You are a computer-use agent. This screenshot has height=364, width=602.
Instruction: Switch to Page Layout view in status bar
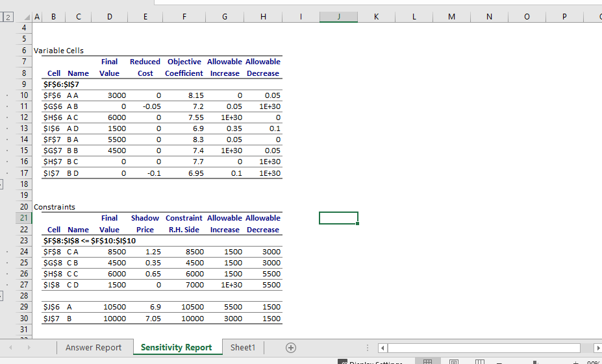[454, 361]
